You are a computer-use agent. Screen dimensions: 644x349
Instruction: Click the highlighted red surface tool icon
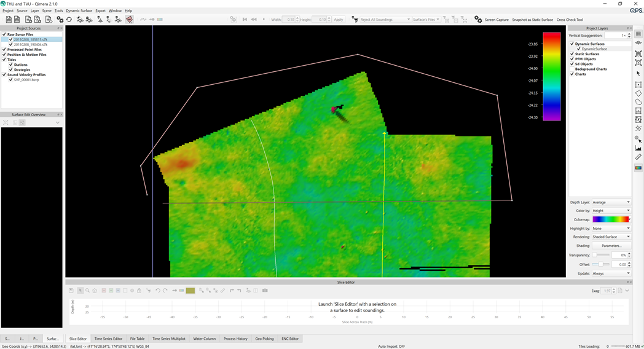coord(129,20)
